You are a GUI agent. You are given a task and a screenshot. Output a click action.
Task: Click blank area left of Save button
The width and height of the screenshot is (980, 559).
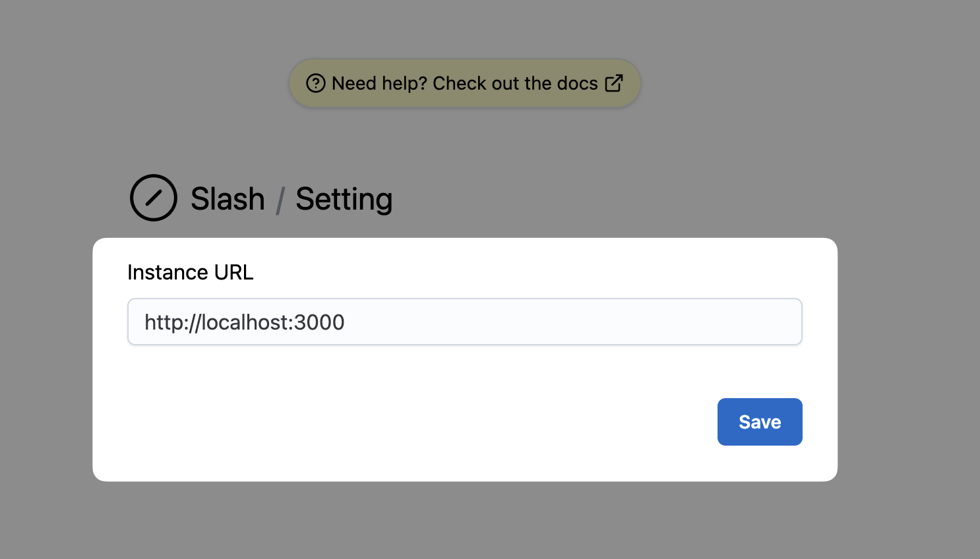click(x=462, y=422)
